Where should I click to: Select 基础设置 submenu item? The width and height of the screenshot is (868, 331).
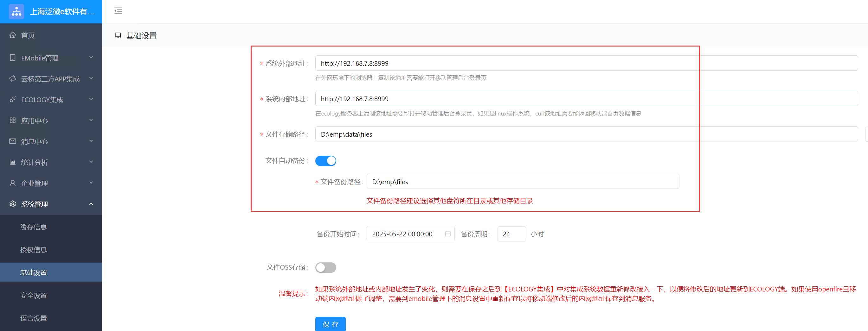tap(51, 272)
